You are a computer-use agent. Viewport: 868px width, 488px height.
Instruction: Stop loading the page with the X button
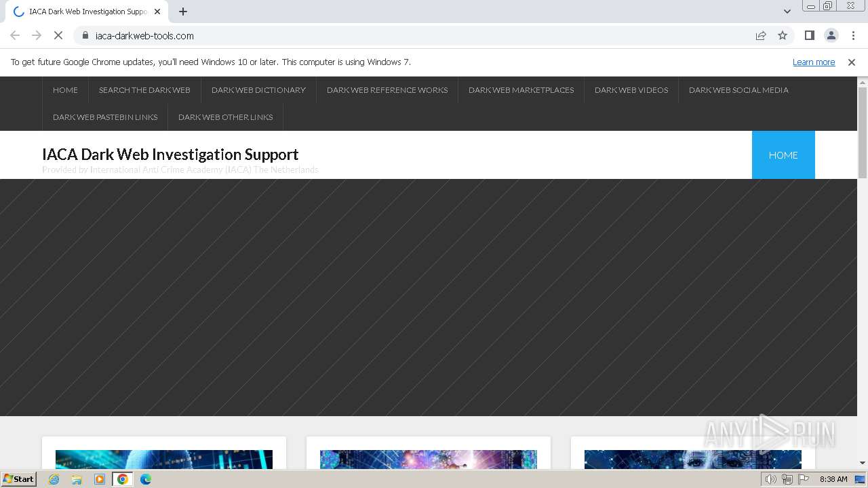58,35
